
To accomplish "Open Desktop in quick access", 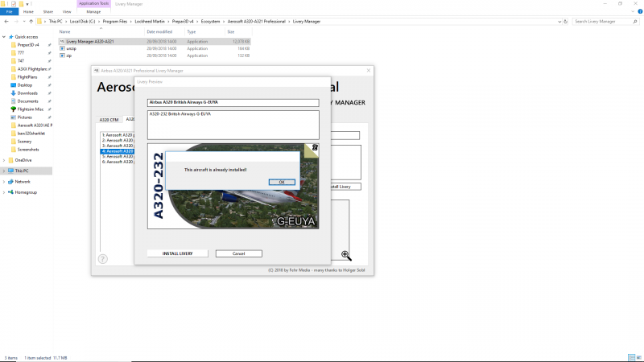I will [25, 85].
